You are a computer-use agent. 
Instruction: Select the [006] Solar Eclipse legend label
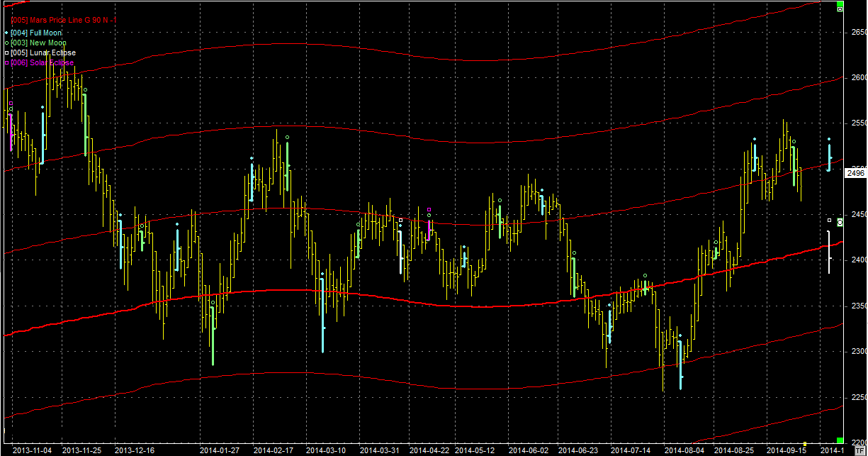click(x=43, y=63)
